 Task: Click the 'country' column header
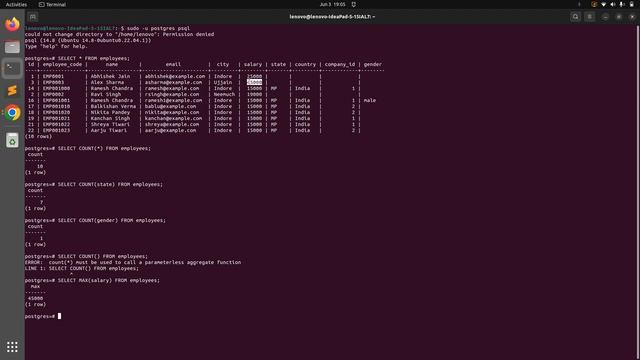(x=305, y=64)
